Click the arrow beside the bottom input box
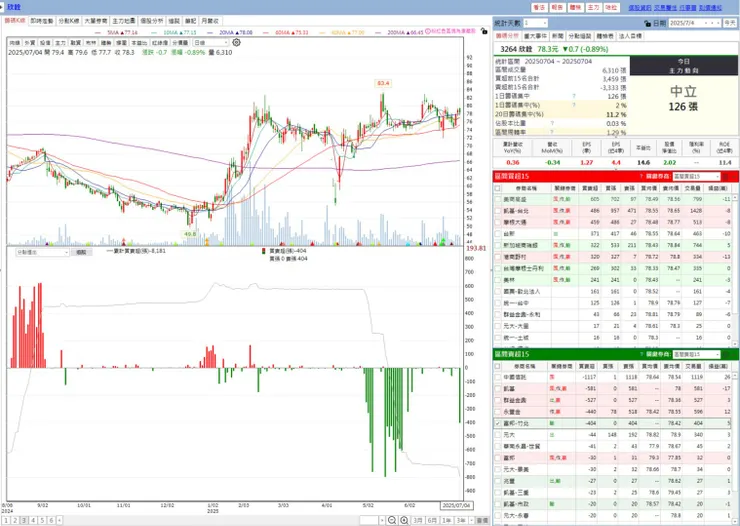 click(382, 520)
